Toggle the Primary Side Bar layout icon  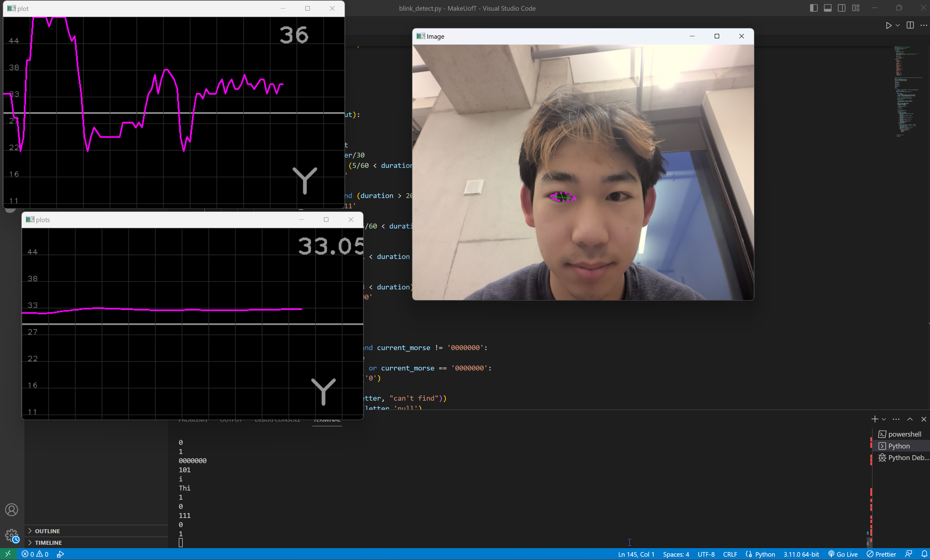(814, 8)
